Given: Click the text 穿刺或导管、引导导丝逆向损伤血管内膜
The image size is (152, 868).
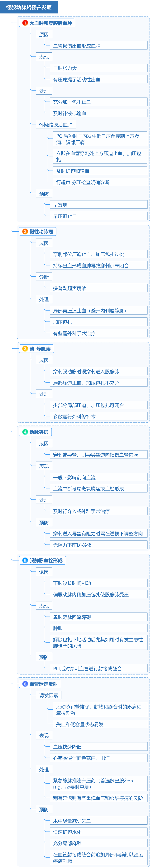Looking at the screenshot, I should click(96, 455).
